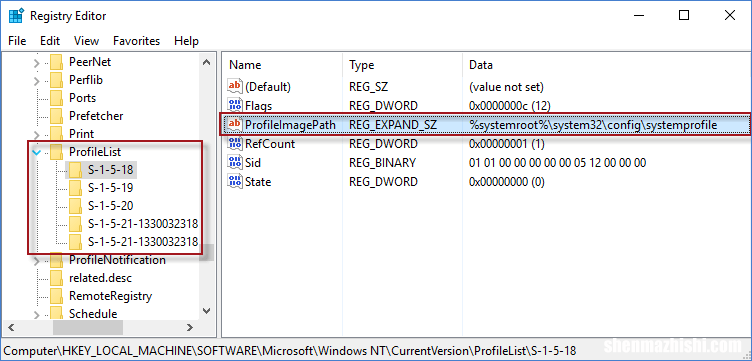Image resolution: width=752 pixels, height=361 pixels.
Task: Click the ProfileImagePath string value icon
Action: 235,125
